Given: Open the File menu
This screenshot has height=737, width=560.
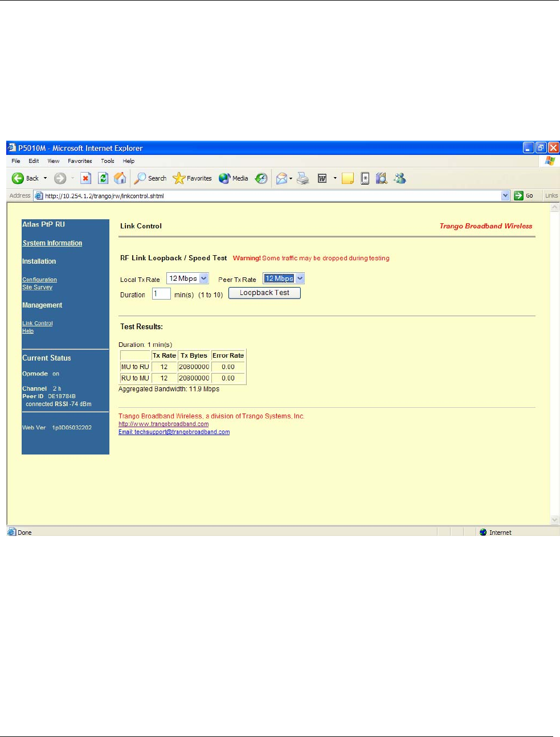Looking at the screenshot, I should pos(16,161).
